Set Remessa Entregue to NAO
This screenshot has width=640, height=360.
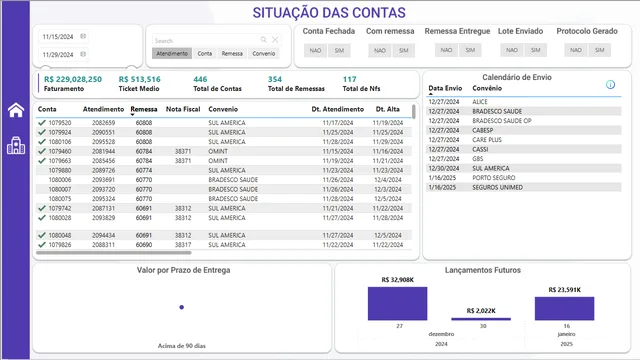click(x=446, y=50)
